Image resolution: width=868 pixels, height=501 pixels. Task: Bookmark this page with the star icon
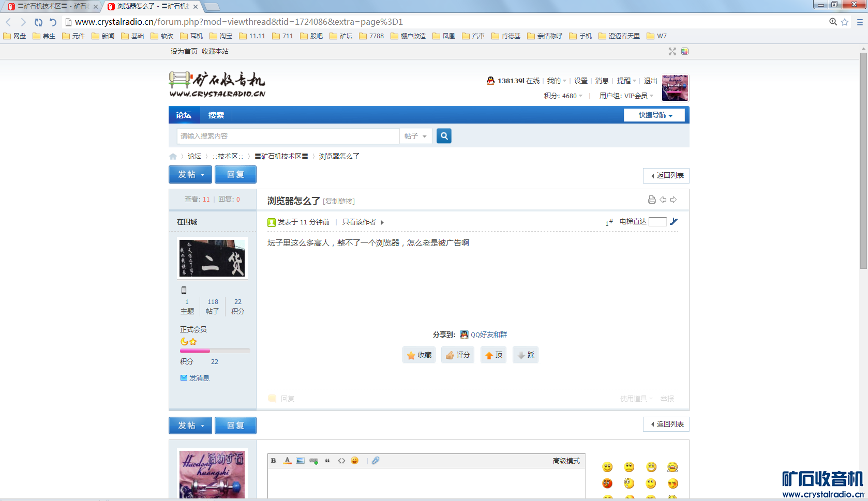[x=845, y=22]
